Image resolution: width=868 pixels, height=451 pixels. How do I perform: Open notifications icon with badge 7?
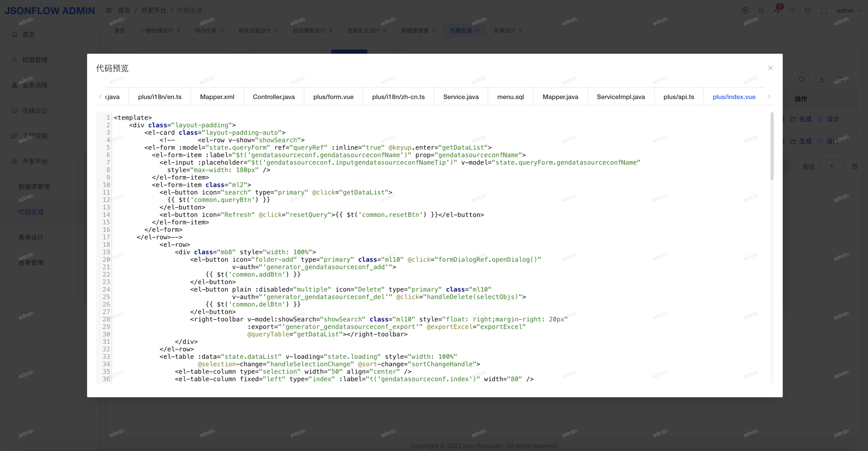pos(777,10)
